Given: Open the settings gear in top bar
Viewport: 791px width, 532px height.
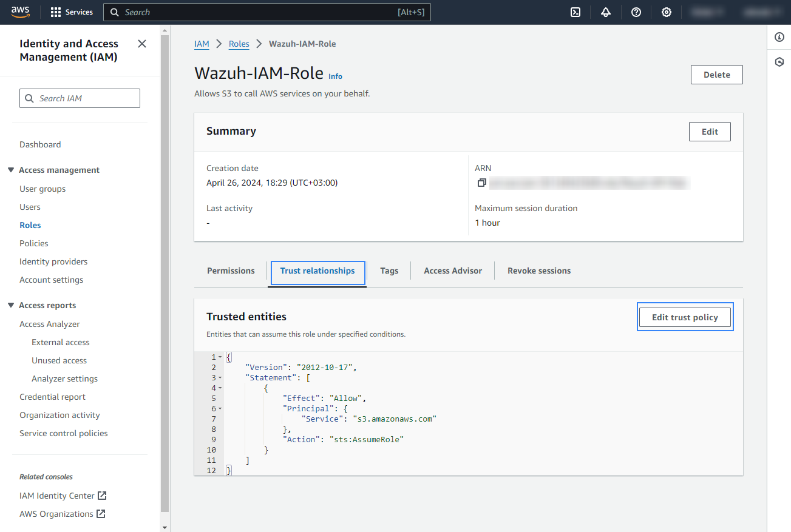Looking at the screenshot, I should (667, 12).
